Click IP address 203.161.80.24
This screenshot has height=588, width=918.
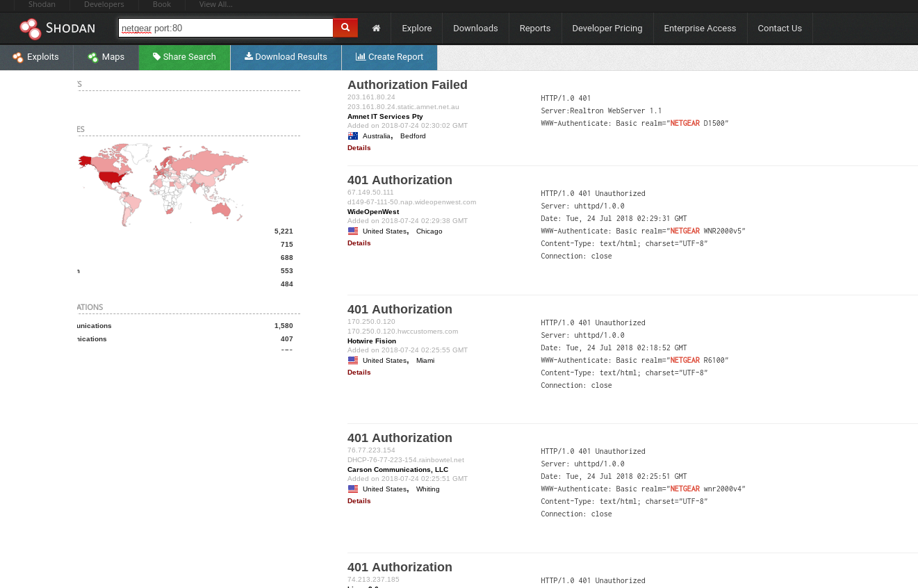(371, 97)
